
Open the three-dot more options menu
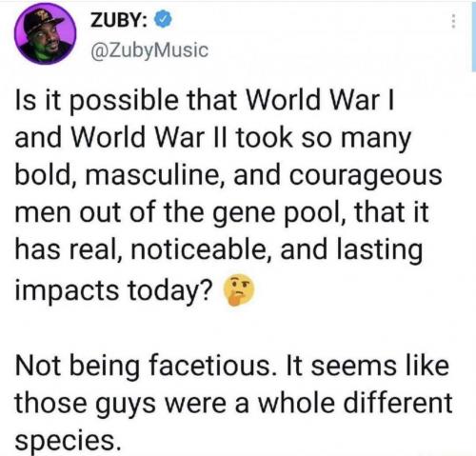pyautogui.click(x=453, y=22)
